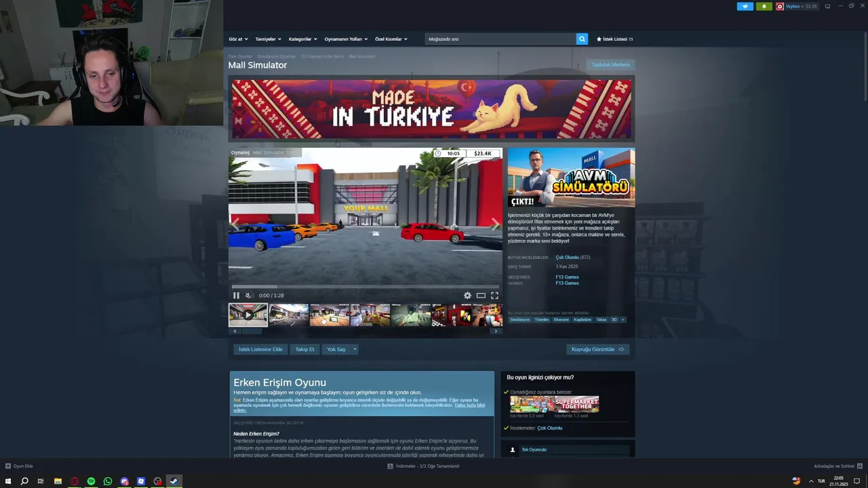The height and width of the screenshot is (488, 868).
Task: Open the Özel Kısımlar menu
Action: (391, 39)
